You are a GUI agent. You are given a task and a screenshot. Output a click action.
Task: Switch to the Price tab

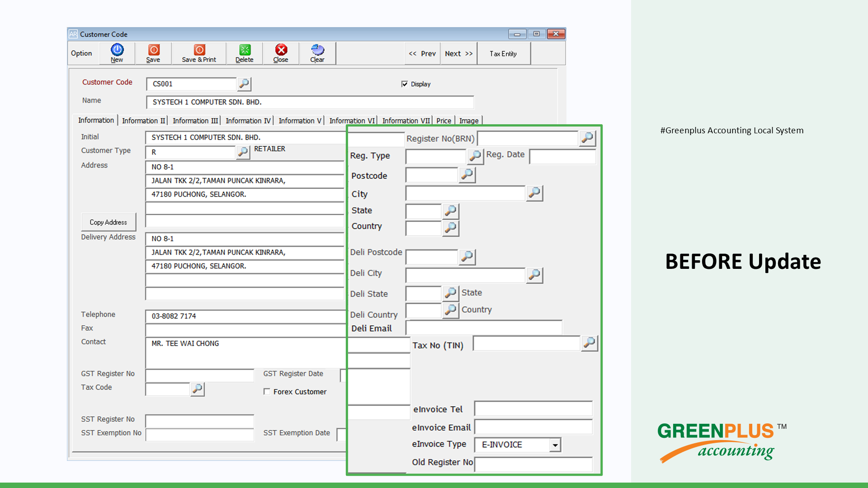pyautogui.click(x=444, y=121)
